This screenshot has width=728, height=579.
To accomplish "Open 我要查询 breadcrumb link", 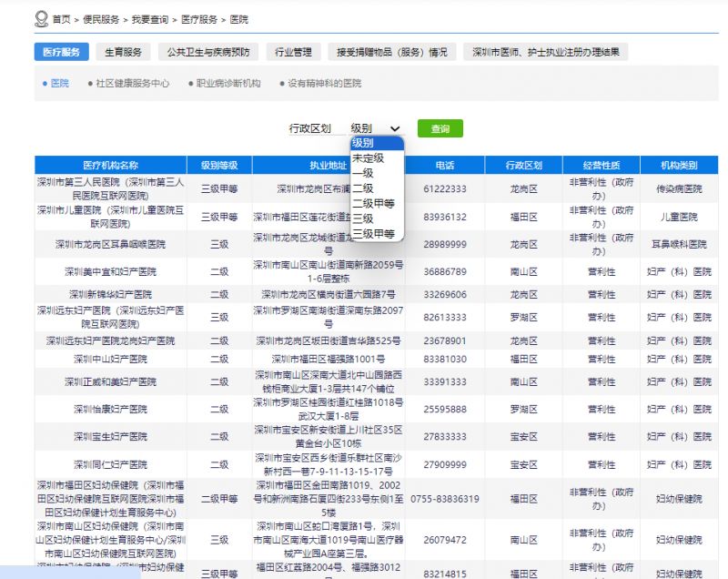I will 150,19.
